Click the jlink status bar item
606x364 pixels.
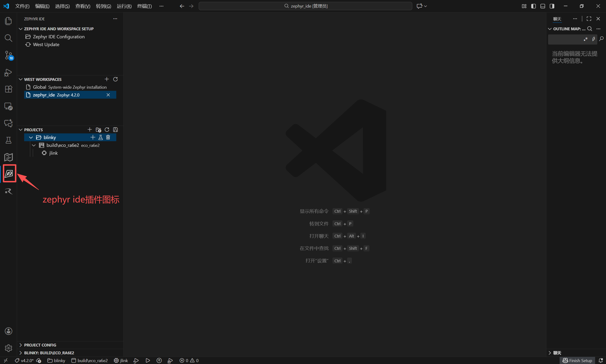coord(121,360)
